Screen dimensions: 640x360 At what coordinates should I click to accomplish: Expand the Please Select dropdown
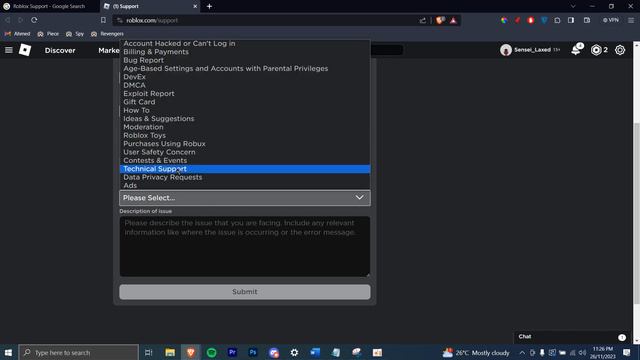(245, 198)
